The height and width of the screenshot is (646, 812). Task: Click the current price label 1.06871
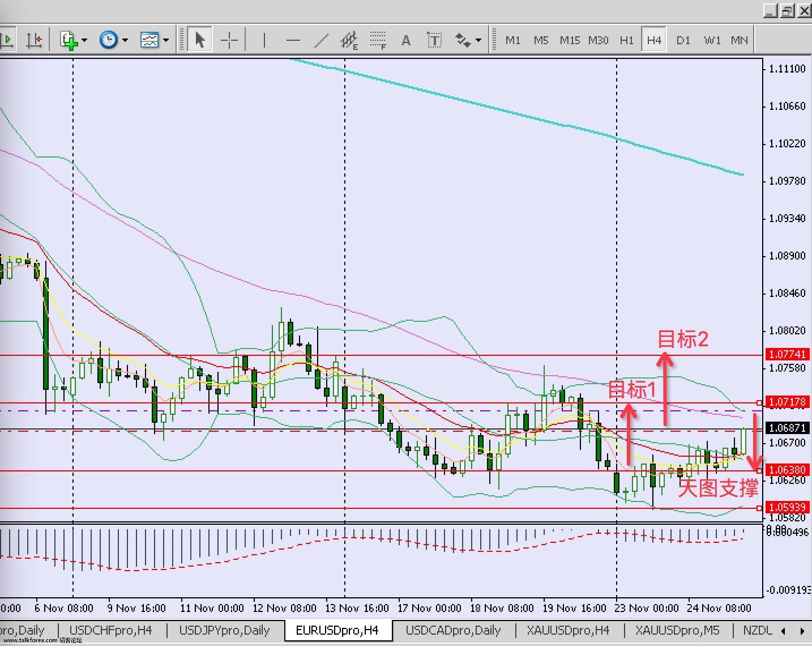point(787,428)
